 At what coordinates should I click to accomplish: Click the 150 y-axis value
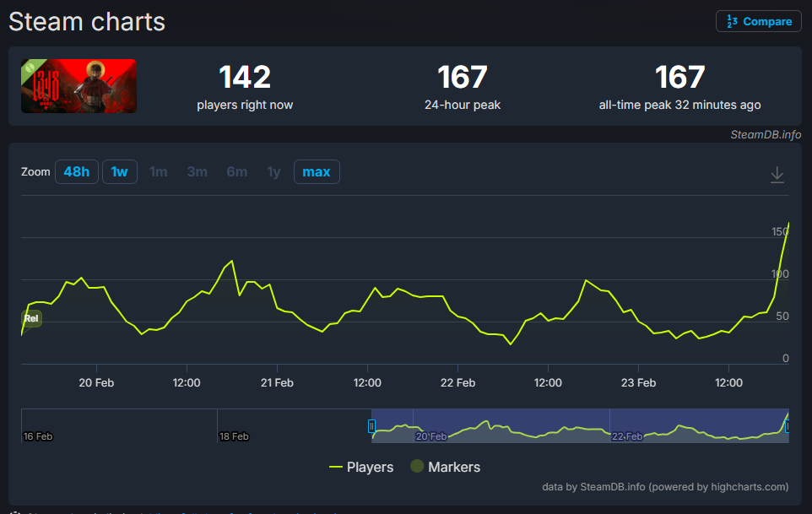[780, 232]
